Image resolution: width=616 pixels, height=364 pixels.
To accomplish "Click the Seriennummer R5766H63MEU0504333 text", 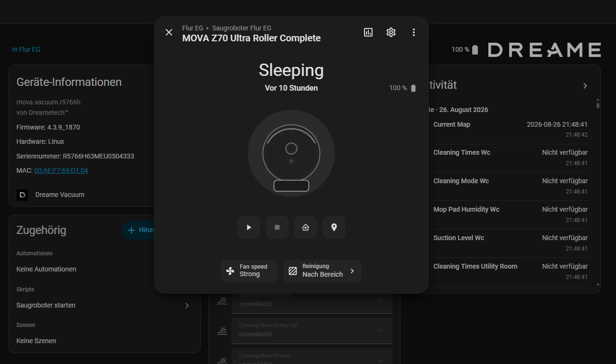I will pos(75,156).
